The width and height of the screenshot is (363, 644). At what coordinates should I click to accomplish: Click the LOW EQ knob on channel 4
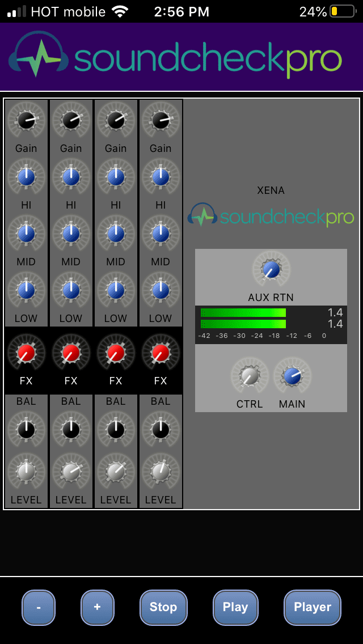161,290
